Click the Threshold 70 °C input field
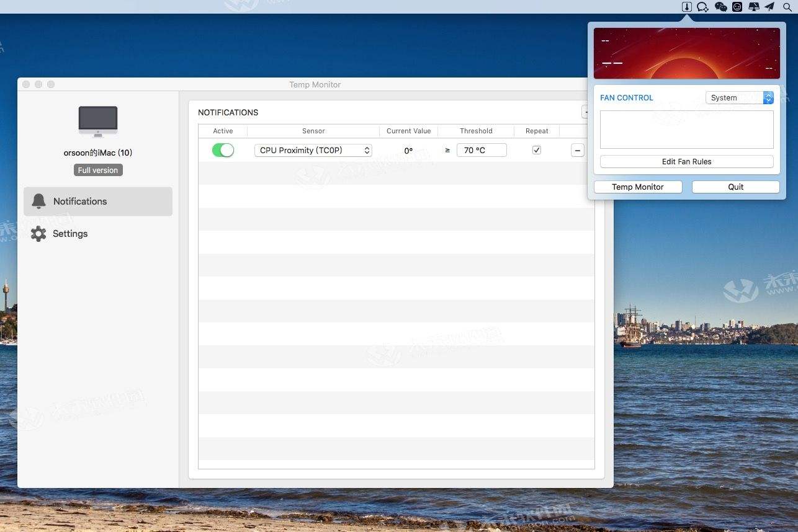 tap(482, 150)
